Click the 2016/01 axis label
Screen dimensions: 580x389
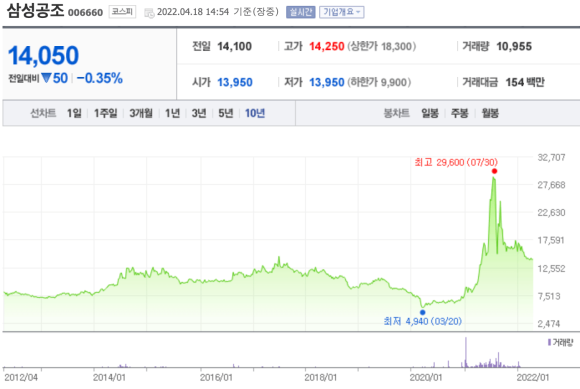(x=216, y=378)
